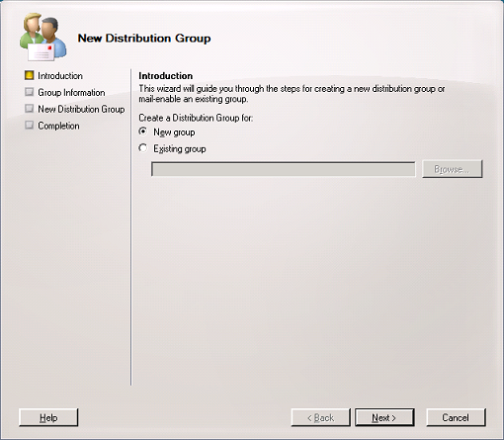
Task: Click the Existing group option label
Action: tap(180, 149)
